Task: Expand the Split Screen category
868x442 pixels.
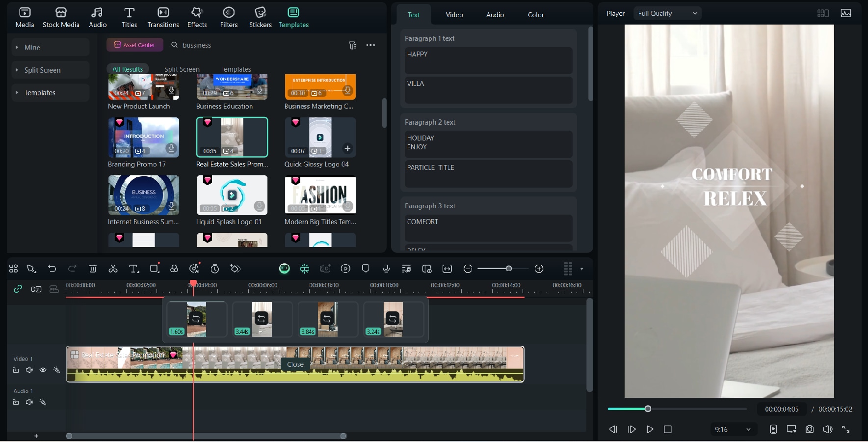Action: pyautogui.click(x=51, y=70)
